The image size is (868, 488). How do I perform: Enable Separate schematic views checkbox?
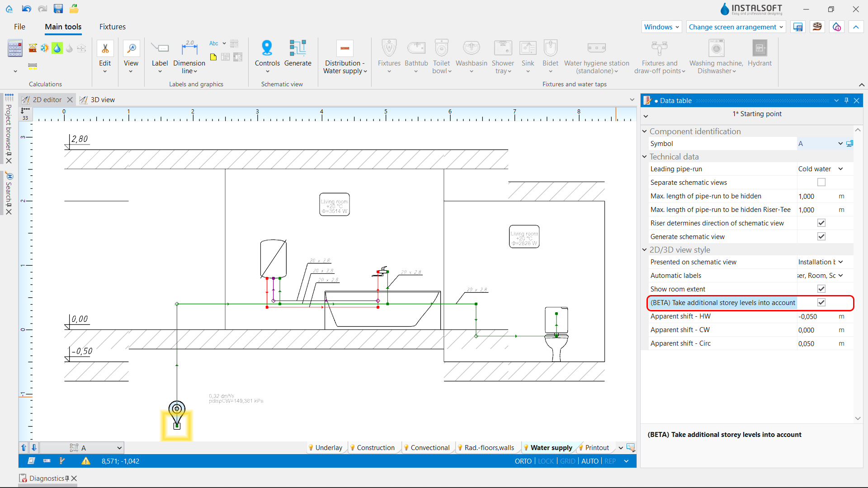click(x=821, y=182)
